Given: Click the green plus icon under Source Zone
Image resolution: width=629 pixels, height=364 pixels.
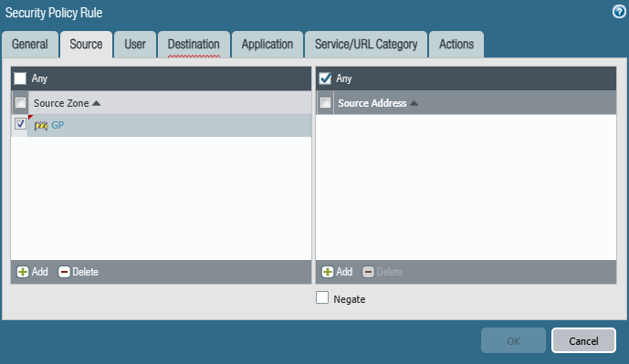Looking at the screenshot, I should pos(23,272).
